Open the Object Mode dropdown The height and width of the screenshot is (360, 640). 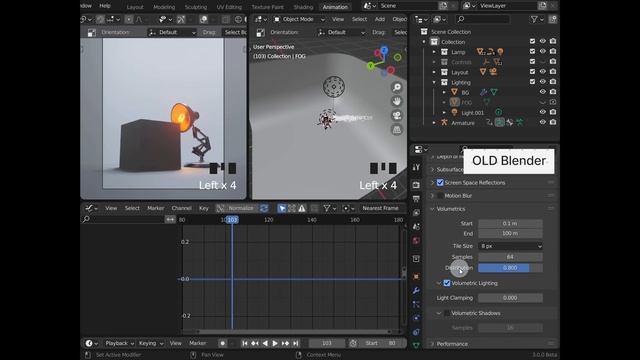click(299, 19)
